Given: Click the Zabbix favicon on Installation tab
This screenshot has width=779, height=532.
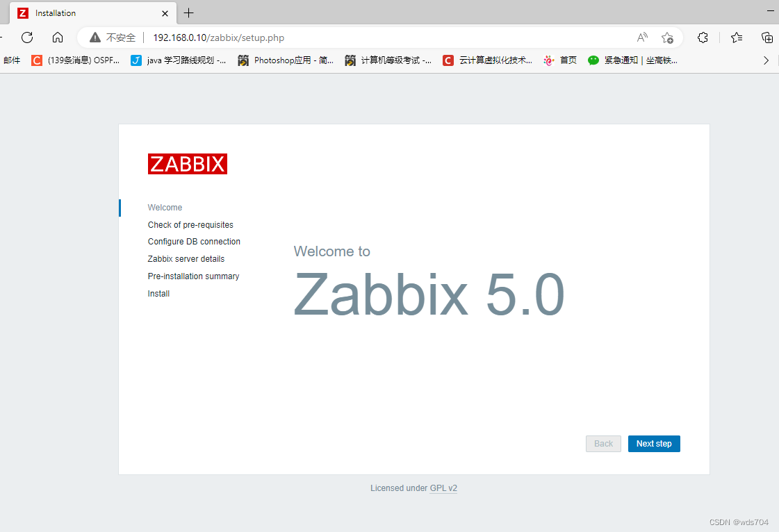Looking at the screenshot, I should (23, 13).
